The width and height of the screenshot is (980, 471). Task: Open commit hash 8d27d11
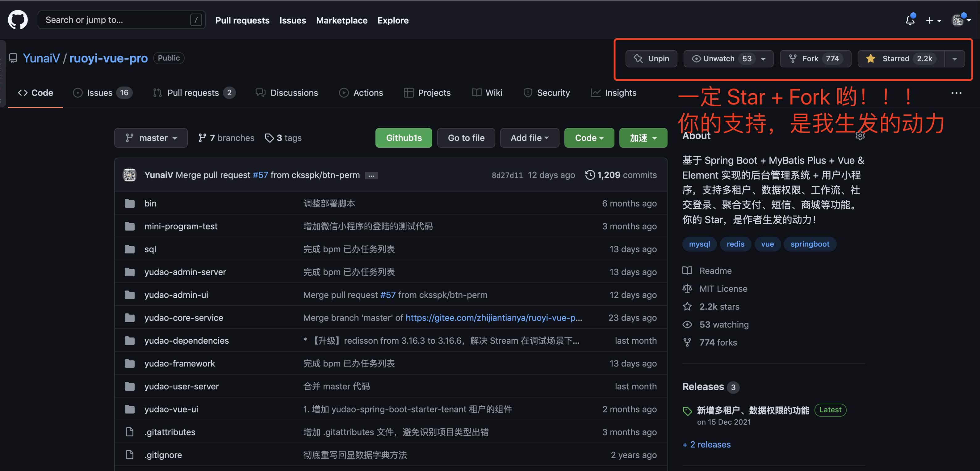coord(507,175)
